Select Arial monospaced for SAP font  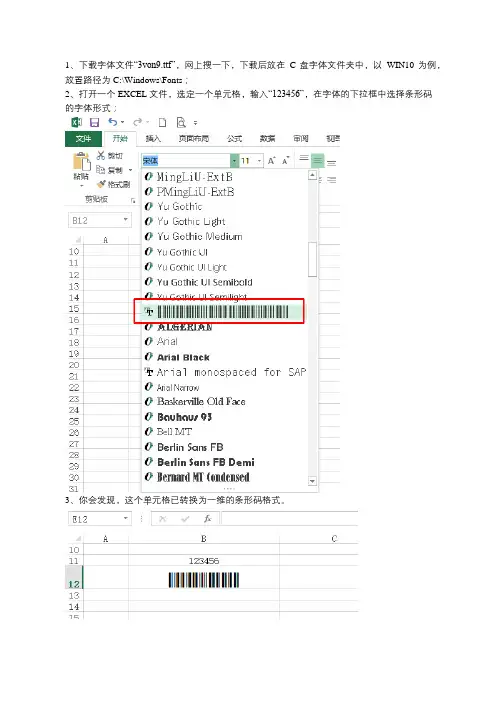pyautogui.click(x=225, y=372)
